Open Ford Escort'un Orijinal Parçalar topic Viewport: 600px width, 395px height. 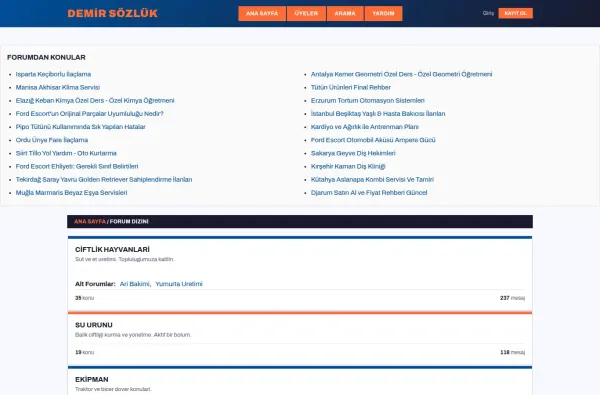pyautogui.click(x=90, y=114)
